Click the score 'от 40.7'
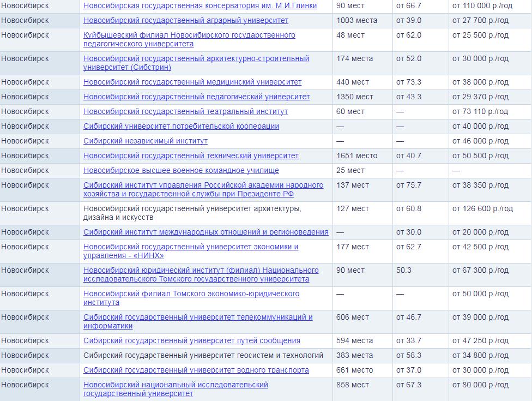Screen dimensions: 532x401 409,155
